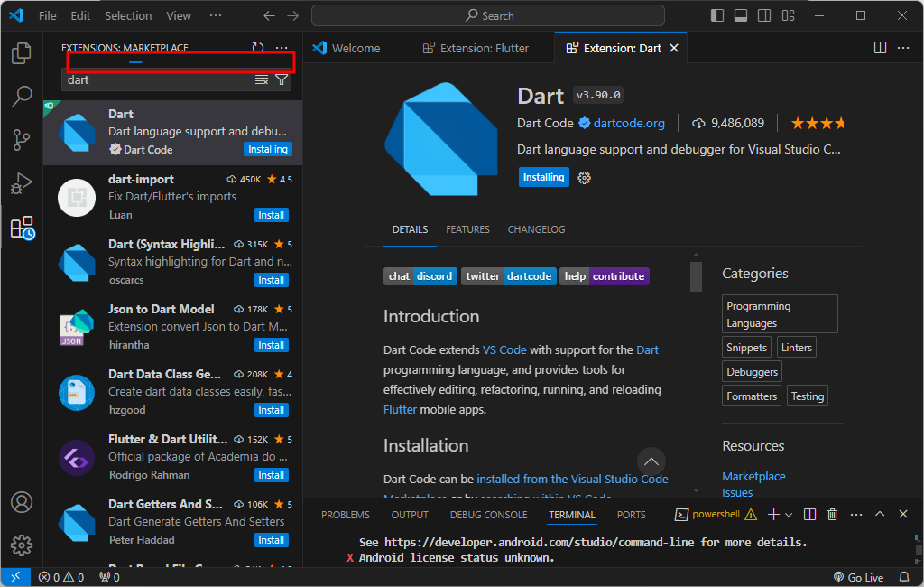The height and width of the screenshot is (587, 924).
Task: Click the readme vertical scrollbar thumb
Action: (696, 276)
